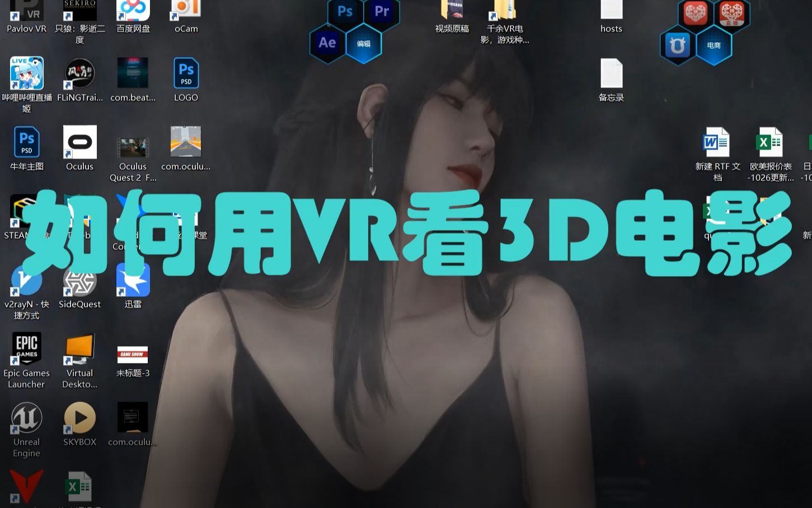Open the 电商 hexagon group
The height and width of the screenshot is (508, 812).
pyautogui.click(x=714, y=45)
